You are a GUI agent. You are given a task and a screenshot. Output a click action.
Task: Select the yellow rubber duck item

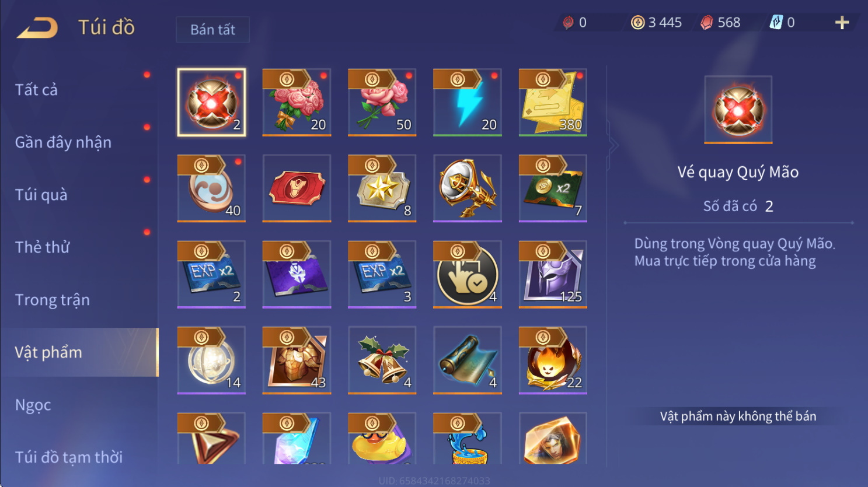tap(382, 439)
